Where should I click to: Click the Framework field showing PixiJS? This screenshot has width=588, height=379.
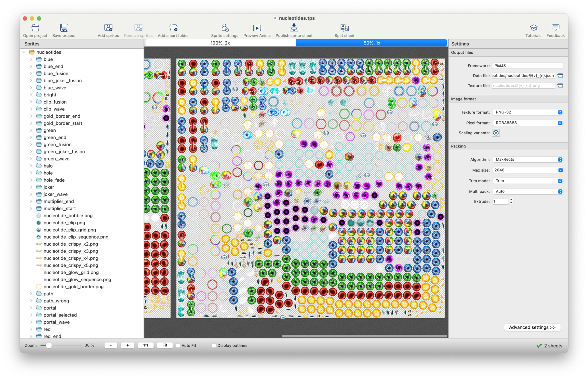[528, 66]
